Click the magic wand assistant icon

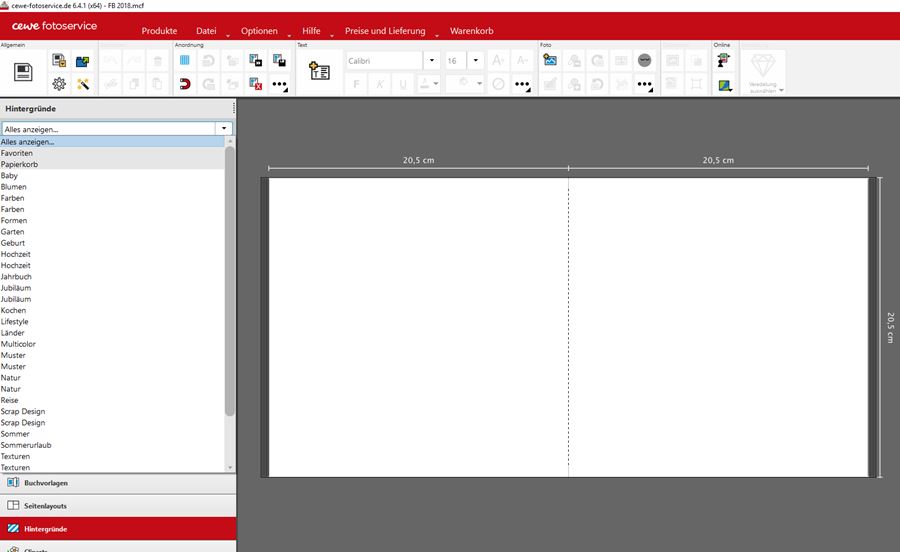tap(83, 84)
